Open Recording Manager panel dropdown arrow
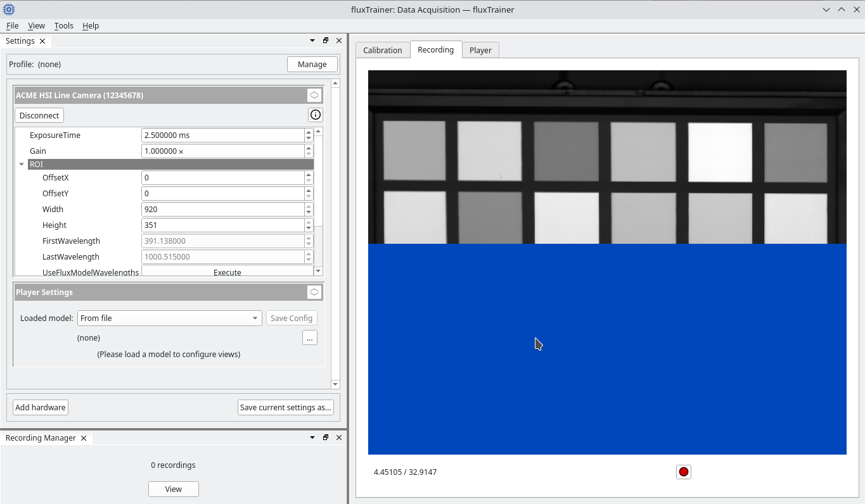 coord(312,438)
